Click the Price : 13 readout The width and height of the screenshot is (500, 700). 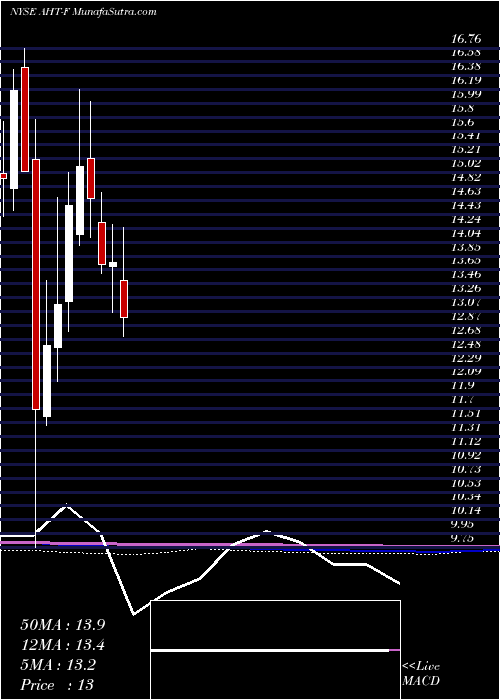[57, 685]
